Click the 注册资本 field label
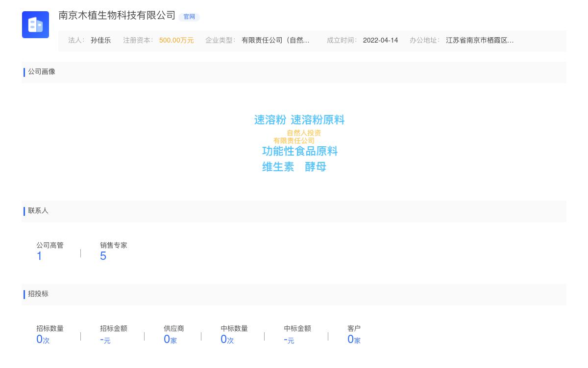 (x=138, y=41)
